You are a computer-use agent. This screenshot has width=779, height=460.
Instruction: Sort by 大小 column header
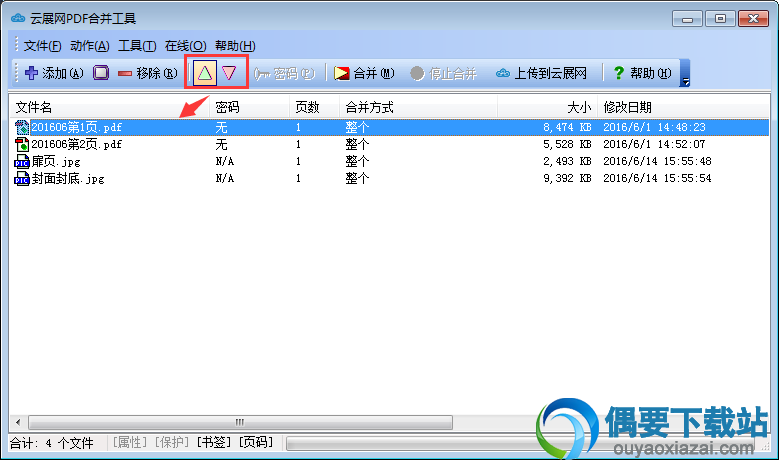tap(547, 107)
